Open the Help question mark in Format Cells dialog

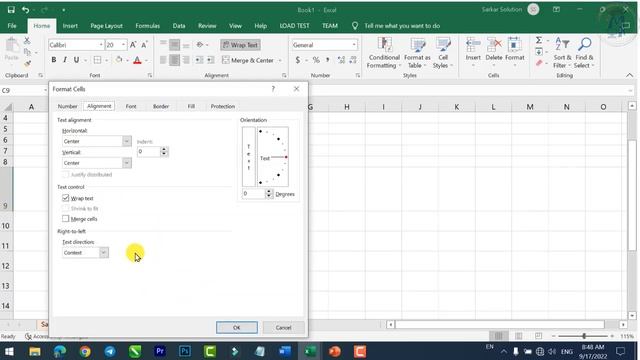(x=273, y=89)
